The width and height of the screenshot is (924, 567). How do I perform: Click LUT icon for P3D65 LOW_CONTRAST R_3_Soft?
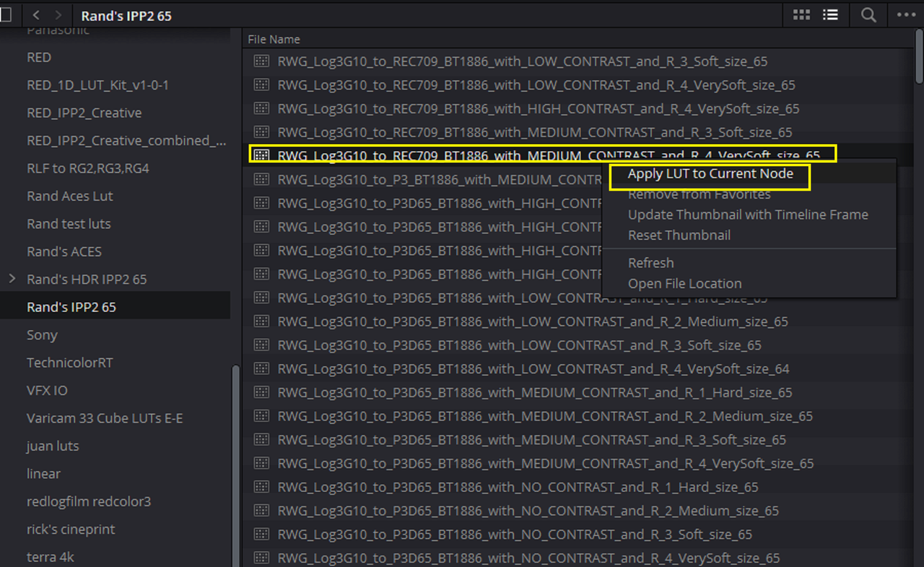[261, 345]
